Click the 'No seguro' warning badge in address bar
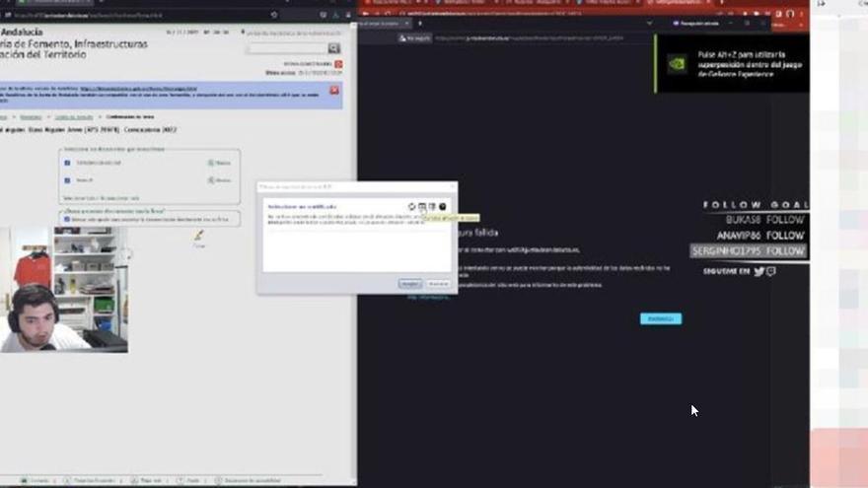The height and width of the screenshot is (488, 868). [x=414, y=38]
